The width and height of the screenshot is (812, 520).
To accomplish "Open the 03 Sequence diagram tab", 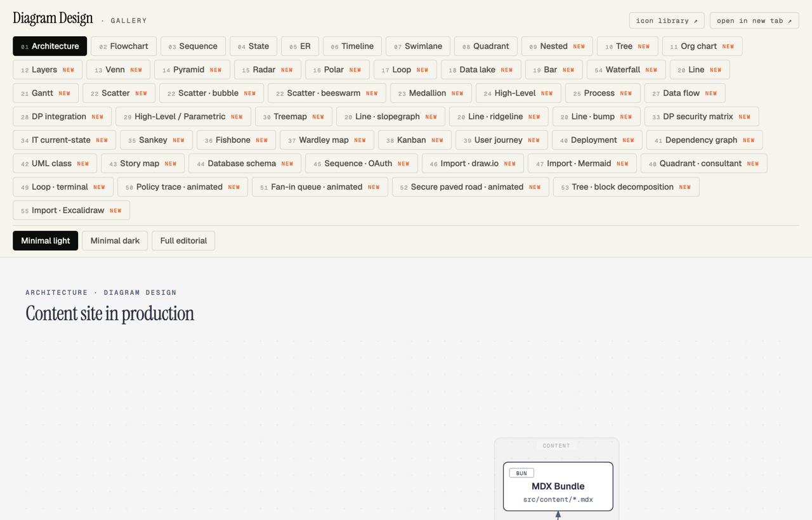I will tap(193, 46).
